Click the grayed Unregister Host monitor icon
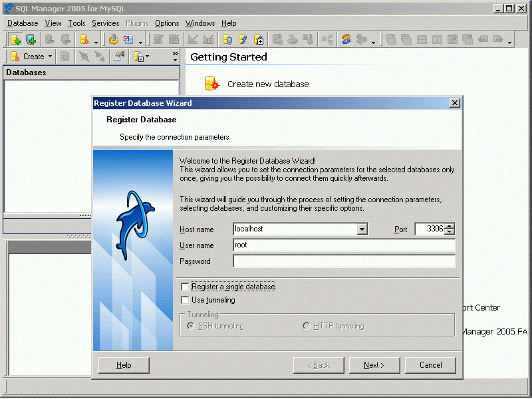Image resolution: width=532 pixels, height=399 pixels. 65,39
